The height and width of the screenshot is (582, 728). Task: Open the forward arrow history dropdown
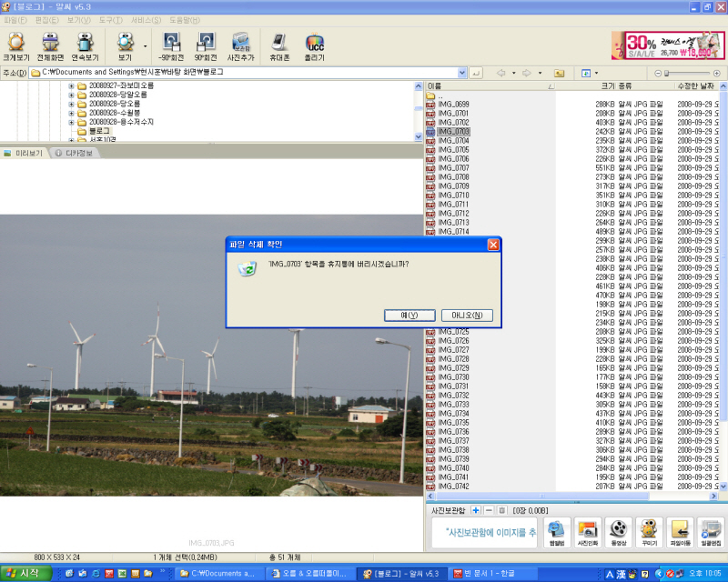pos(540,73)
